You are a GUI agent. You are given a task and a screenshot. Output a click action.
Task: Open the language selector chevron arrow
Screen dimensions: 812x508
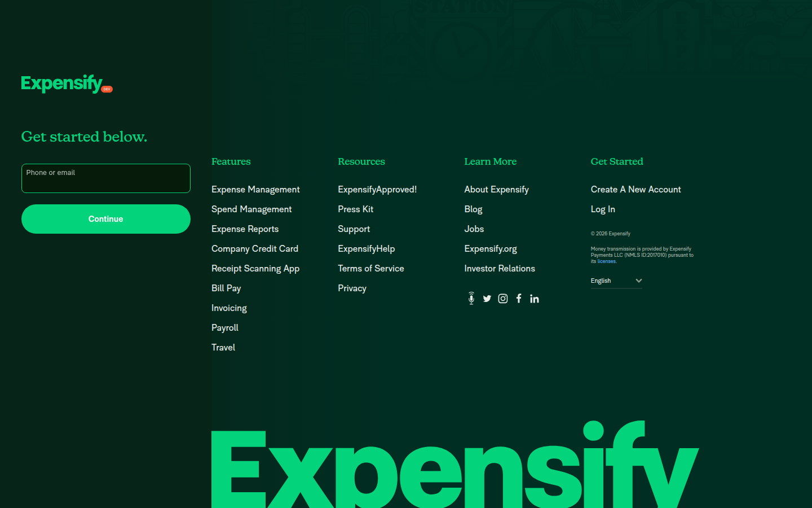[638, 281]
